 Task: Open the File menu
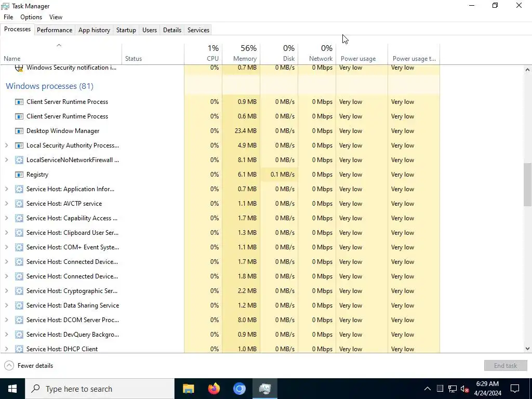pos(8,17)
